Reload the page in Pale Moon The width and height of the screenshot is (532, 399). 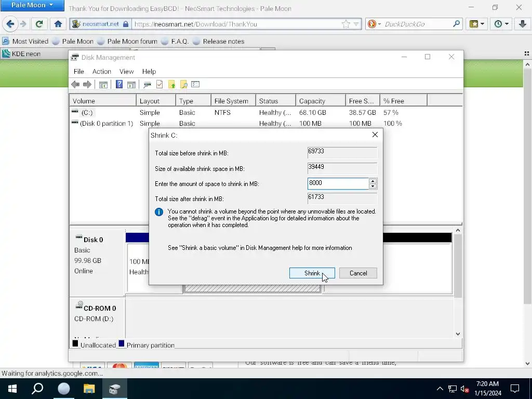(39, 24)
